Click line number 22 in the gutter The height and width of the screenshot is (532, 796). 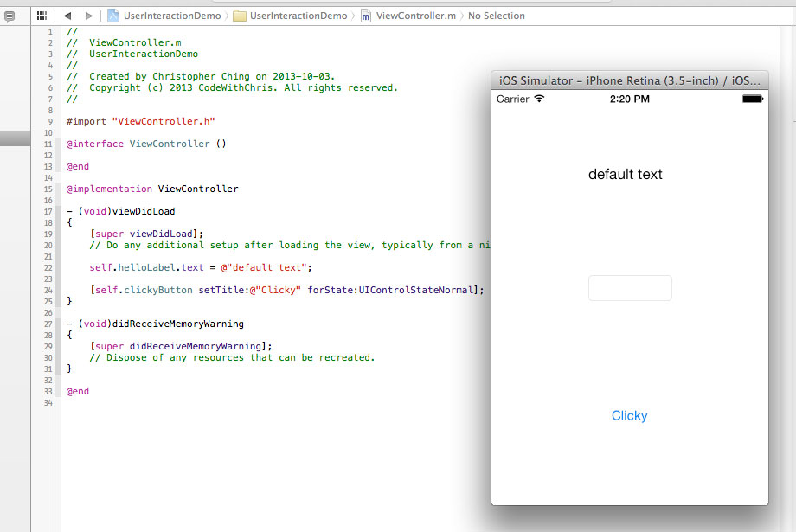pos(48,267)
